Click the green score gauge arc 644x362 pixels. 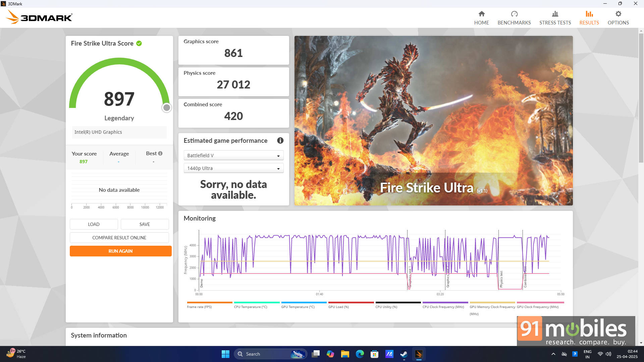119,61
